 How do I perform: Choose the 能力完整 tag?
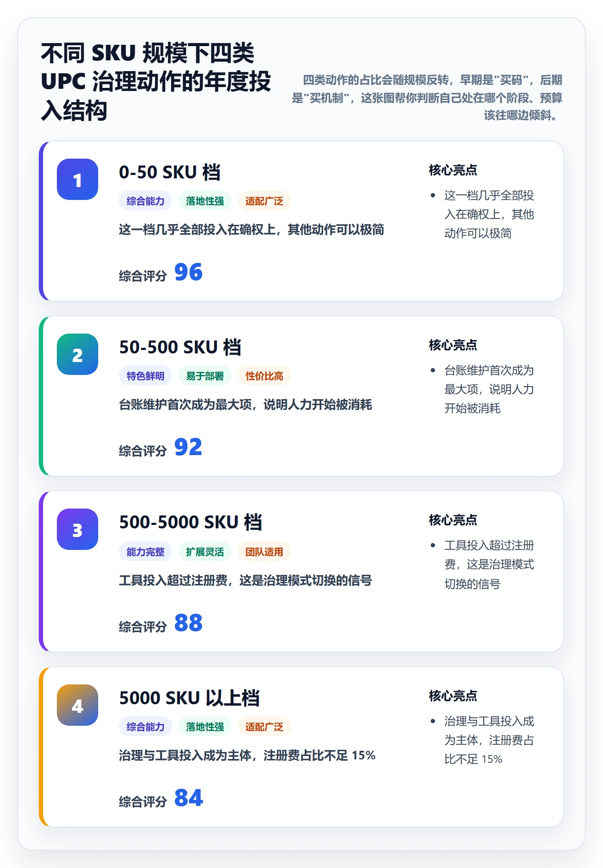click(x=146, y=552)
